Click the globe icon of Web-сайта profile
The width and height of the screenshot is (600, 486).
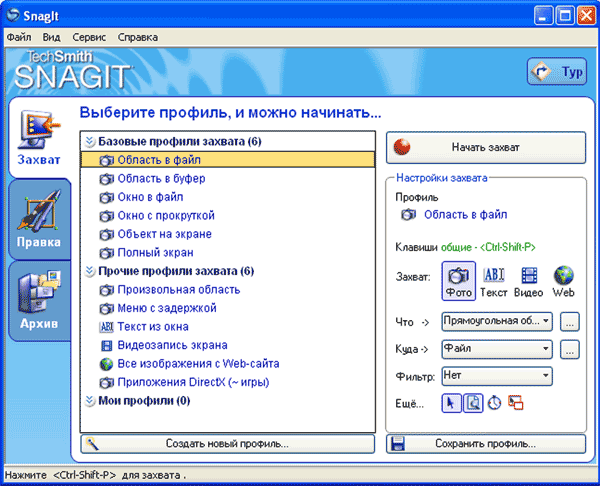(x=106, y=364)
